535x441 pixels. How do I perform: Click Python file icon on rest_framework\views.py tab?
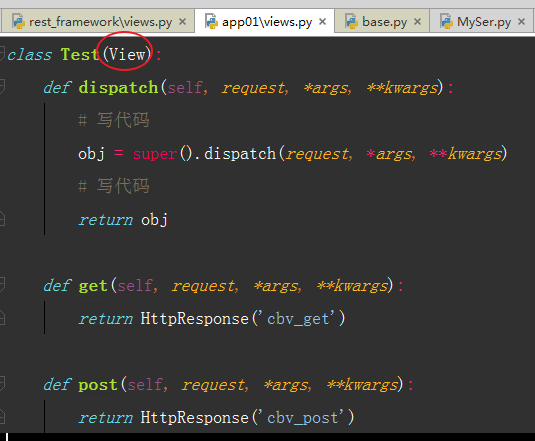pos(18,21)
